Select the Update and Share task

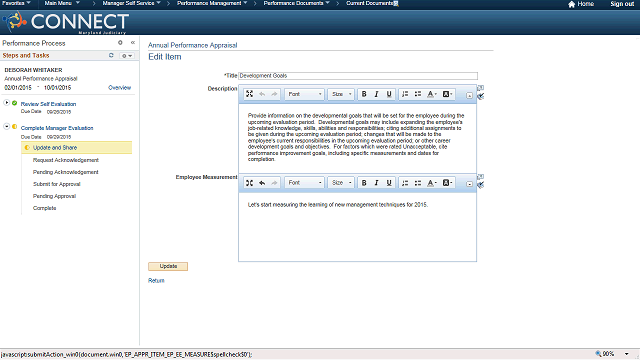(77, 147)
